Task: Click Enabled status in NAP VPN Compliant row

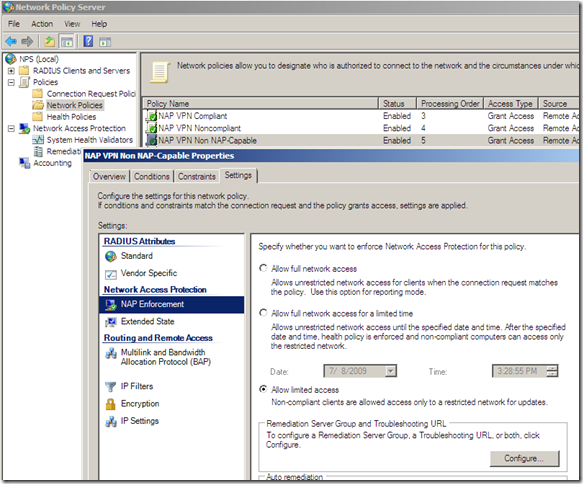Action: 397,116
